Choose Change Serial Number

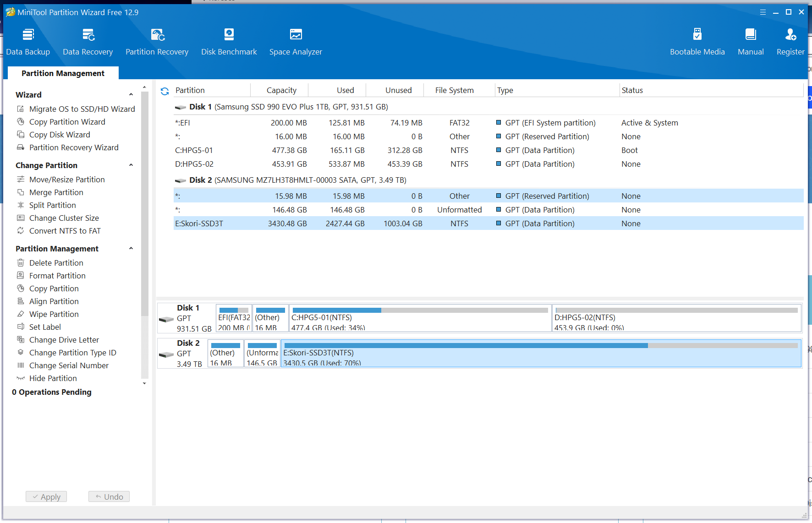69,365
